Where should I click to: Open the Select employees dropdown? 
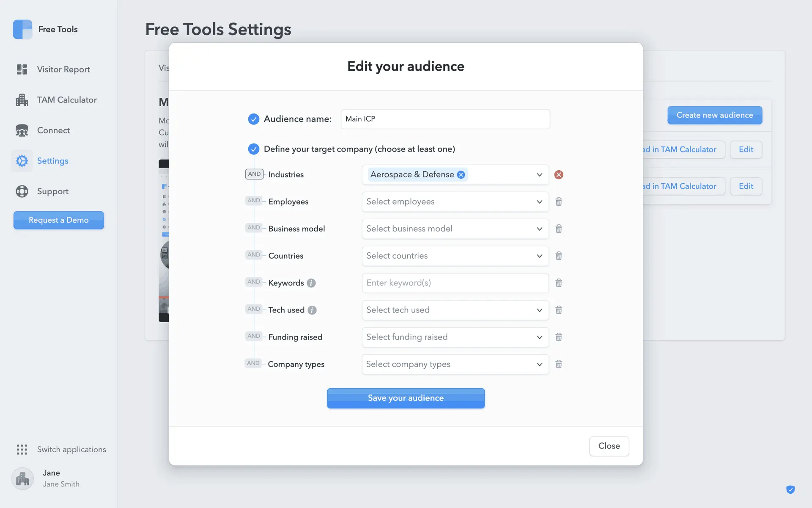tap(455, 202)
